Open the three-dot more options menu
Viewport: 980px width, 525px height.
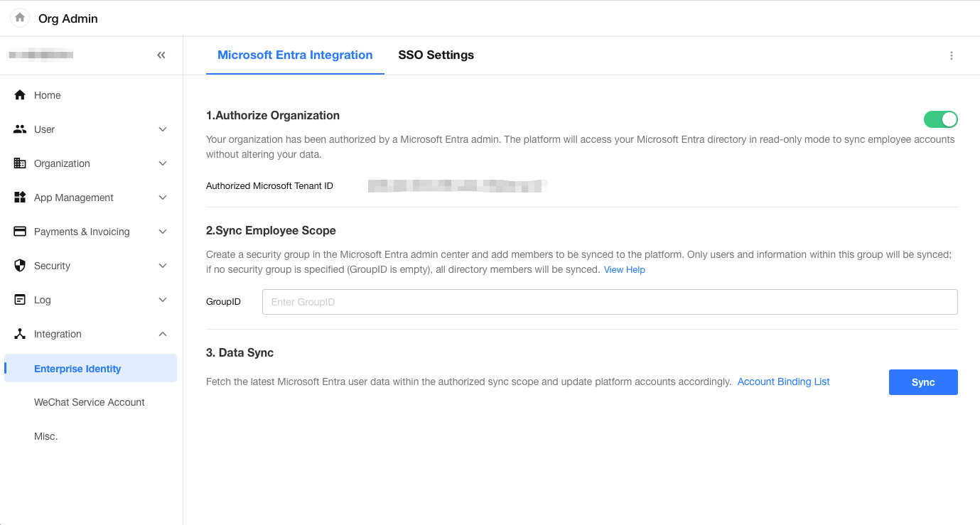coord(951,55)
